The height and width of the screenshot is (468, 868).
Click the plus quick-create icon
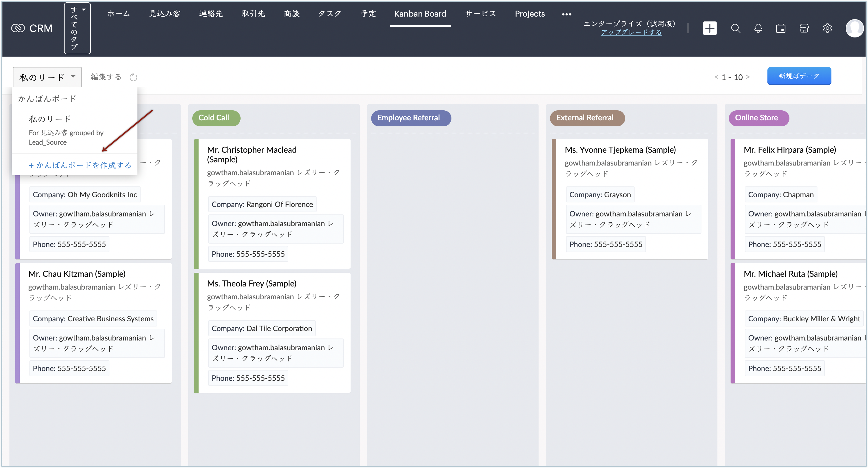pos(709,28)
